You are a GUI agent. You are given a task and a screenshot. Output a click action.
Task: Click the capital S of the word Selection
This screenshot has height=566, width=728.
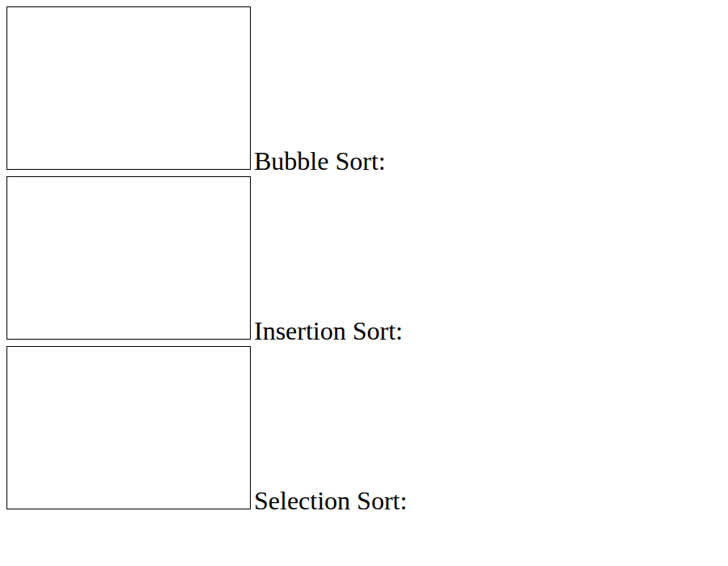[261, 501]
